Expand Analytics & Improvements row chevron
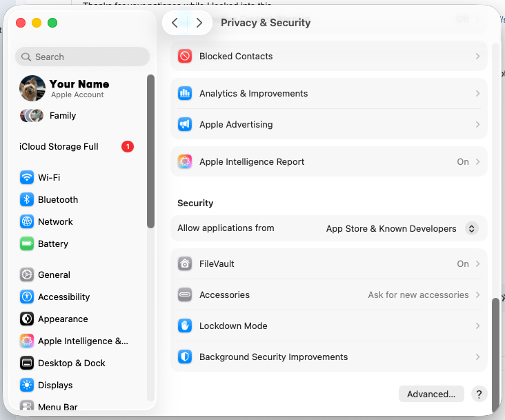Image resolution: width=505 pixels, height=420 pixels. 477,93
